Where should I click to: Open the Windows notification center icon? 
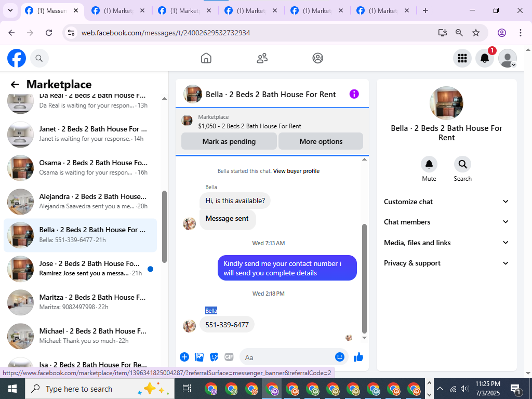(x=516, y=389)
